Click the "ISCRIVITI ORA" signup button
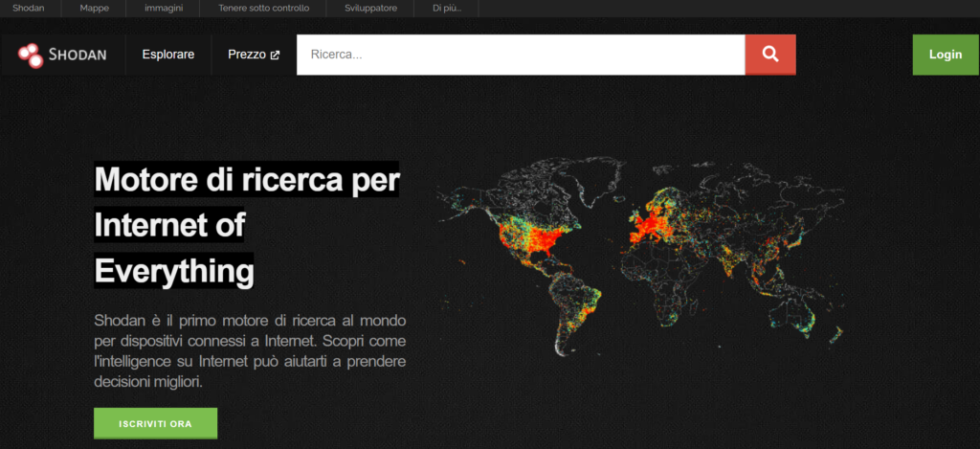Viewport: 980px width, 449px height. click(155, 423)
